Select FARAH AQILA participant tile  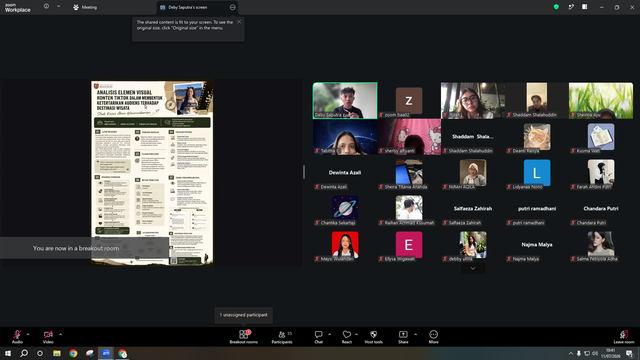click(x=473, y=173)
